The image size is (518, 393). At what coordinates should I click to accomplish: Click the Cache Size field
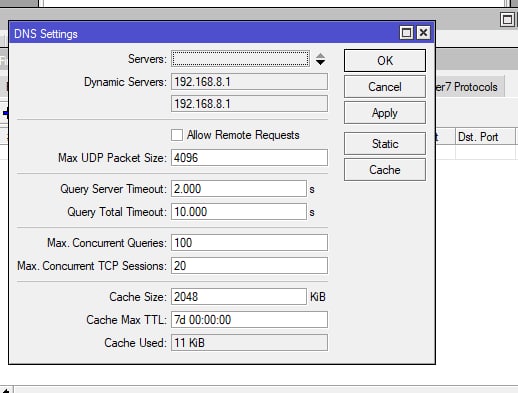point(239,297)
